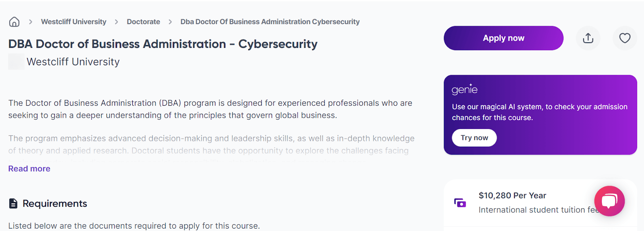
Task: Navigate to the Doctorate breadcrumb
Action: tap(143, 22)
